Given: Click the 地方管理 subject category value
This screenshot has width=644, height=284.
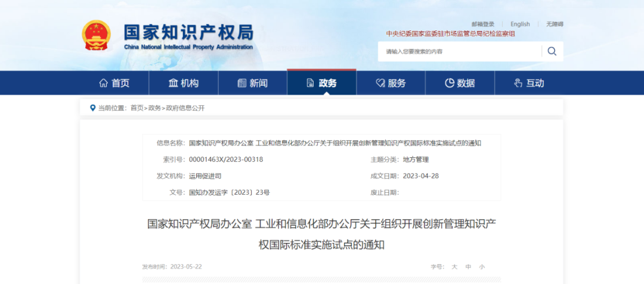Looking at the screenshot, I should coord(416,160).
